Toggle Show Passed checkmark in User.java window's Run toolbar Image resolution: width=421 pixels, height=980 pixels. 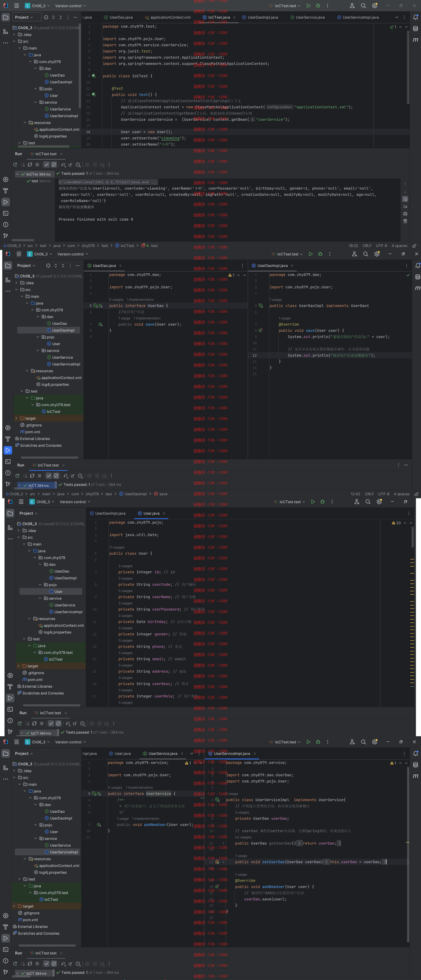coord(51,723)
